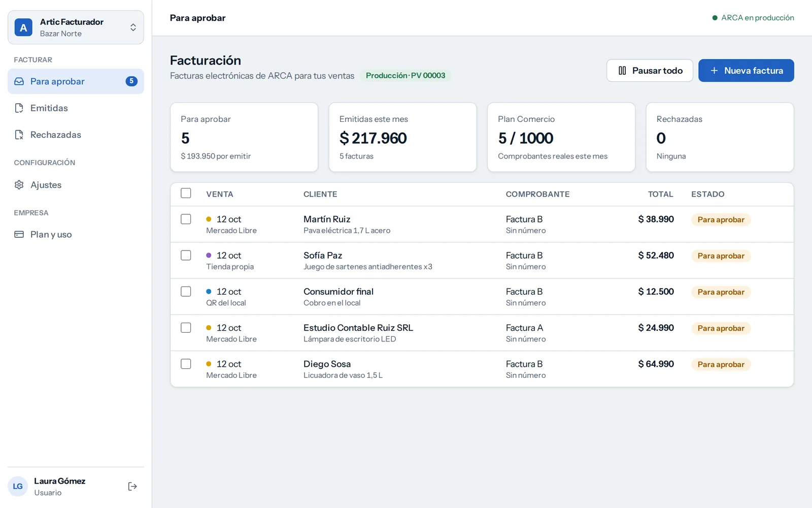Open Rechazadas in the sidebar

(76, 135)
